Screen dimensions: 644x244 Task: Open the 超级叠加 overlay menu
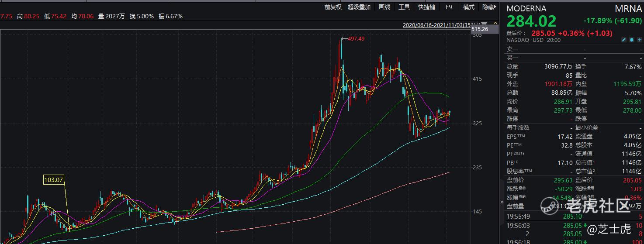(359, 7)
